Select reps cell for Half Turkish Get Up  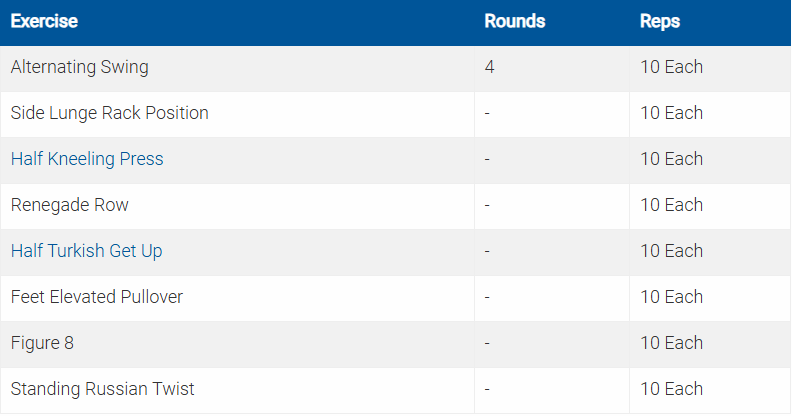pyautogui.click(x=671, y=251)
